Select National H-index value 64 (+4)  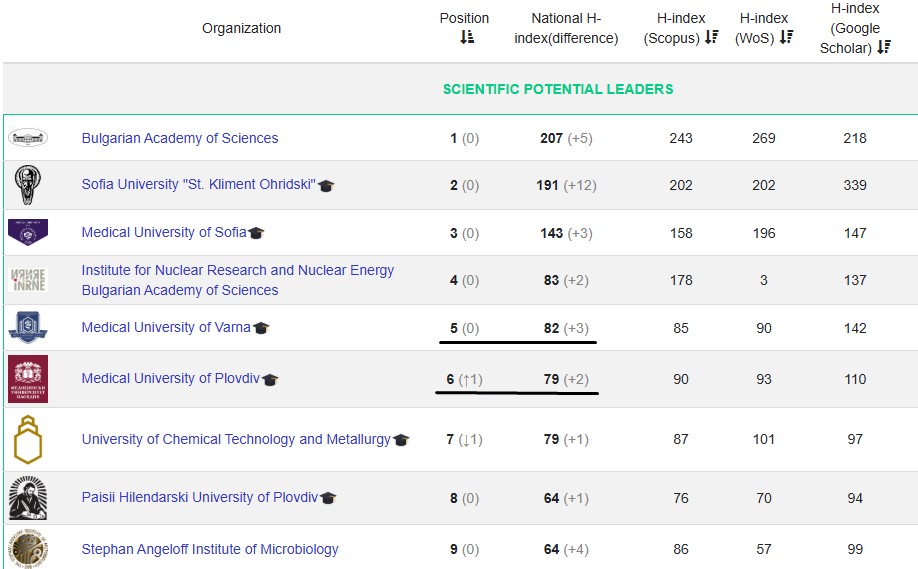coord(566,549)
